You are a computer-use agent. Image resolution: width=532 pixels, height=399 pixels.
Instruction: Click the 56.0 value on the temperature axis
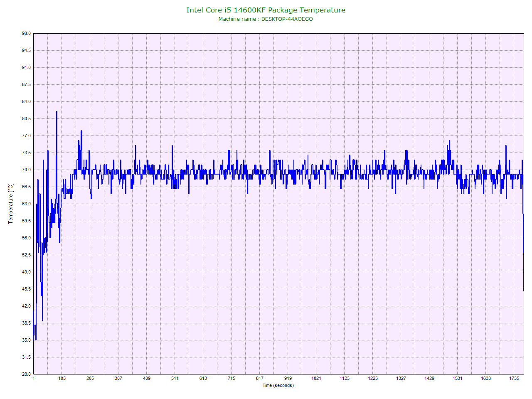(26, 238)
